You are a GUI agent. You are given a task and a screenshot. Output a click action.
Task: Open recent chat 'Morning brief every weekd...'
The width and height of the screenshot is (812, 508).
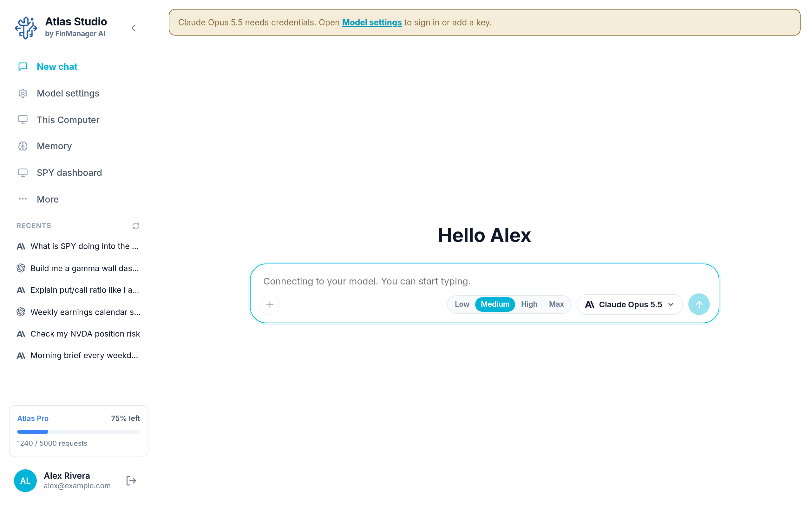(79, 356)
